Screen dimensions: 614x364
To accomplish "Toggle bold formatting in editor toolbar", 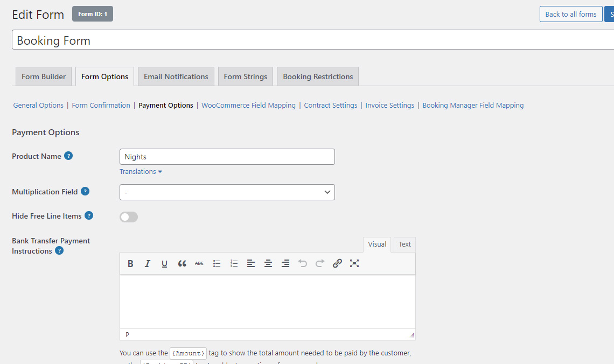I will pos(130,263).
